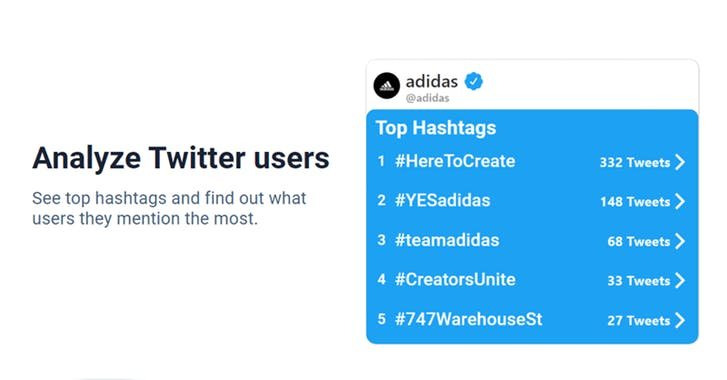Open the #747WarehouseSt hashtag
Screen dimensions: 727x380
pyautogui.click(x=468, y=320)
